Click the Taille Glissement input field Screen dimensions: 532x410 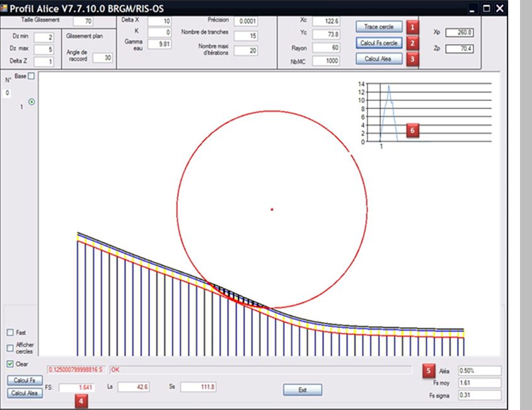pos(96,21)
